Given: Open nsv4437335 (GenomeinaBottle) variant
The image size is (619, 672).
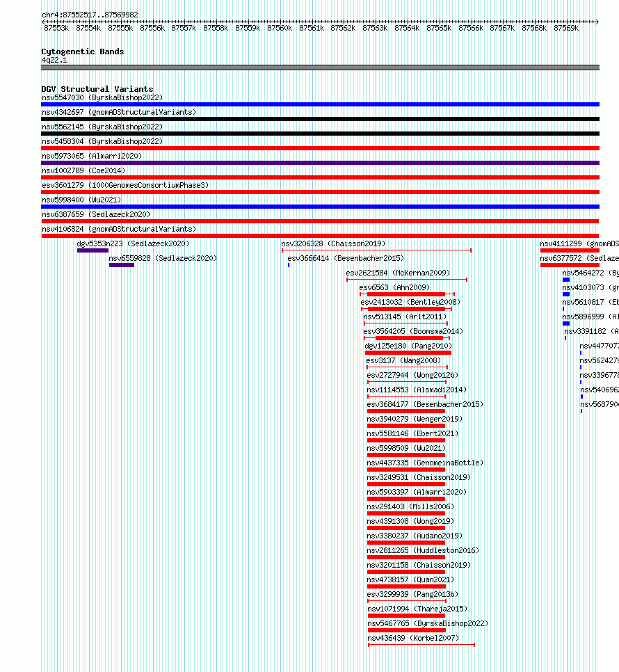Looking at the screenshot, I should pos(425,463).
